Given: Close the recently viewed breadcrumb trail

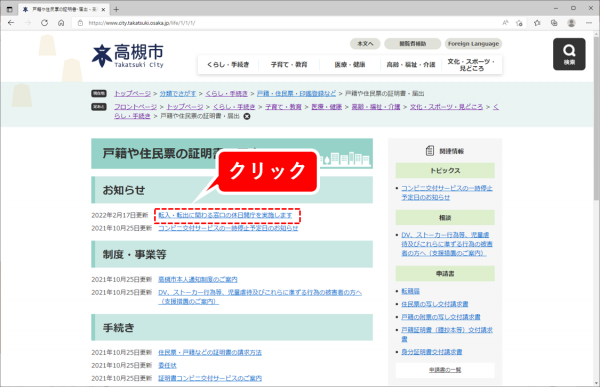Looking at the screenshot, I should pyautogui.click(x=247, y=116).
